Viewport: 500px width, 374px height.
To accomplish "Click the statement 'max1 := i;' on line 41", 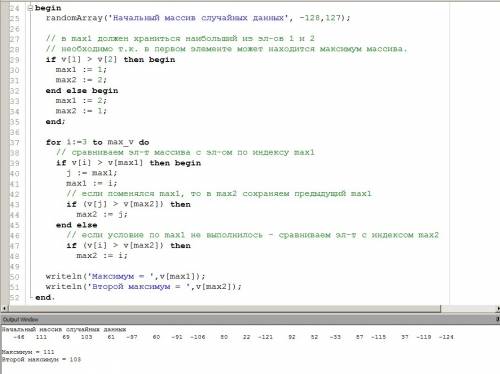I will [x=92, y=183].
